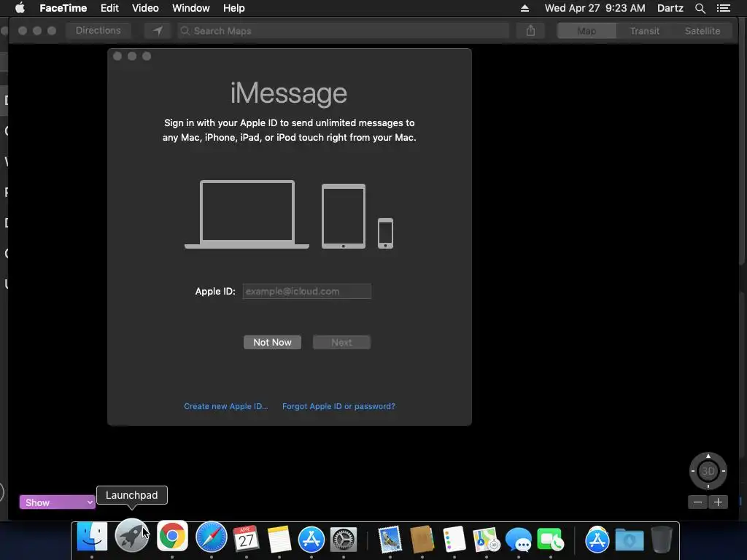Open the Help menu

pyautogui.click(x=234, y=8)
